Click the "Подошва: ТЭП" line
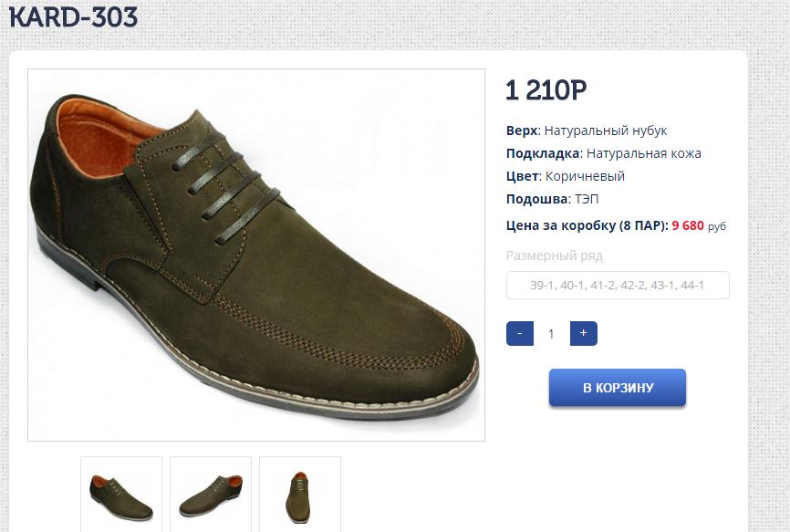The height and width of the screenshot is (532, 790). (x=552, y=199)
